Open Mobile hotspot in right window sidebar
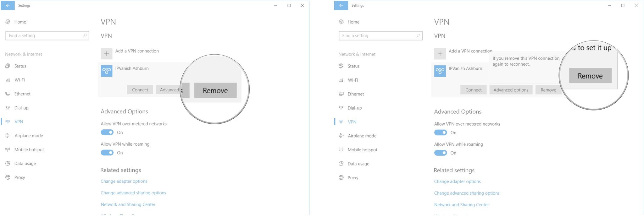644x216 pixels. [x=358, y=150]
